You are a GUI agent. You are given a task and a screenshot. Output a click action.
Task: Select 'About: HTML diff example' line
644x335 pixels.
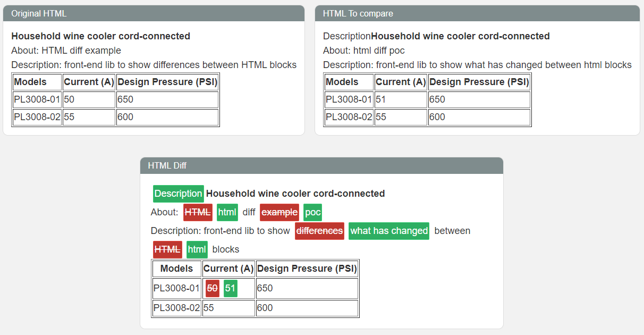66,51
